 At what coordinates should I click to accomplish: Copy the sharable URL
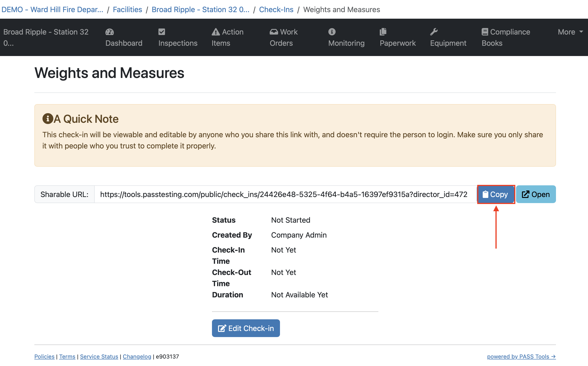coord(495,194)
